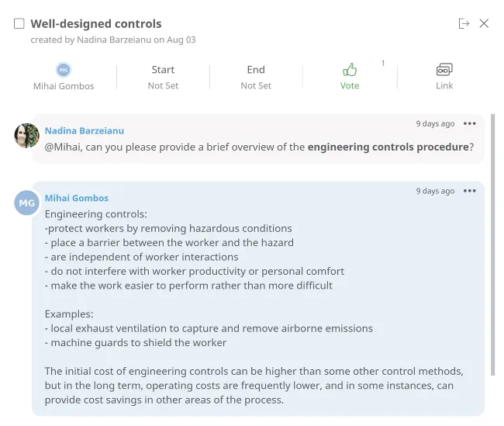Set the End date field

(x=256, y=77)
